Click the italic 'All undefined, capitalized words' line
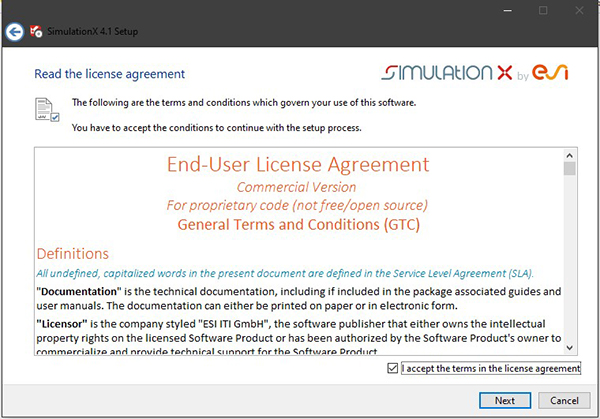The image size is (600, 419). pyautogui.click(x=285, y=274)
